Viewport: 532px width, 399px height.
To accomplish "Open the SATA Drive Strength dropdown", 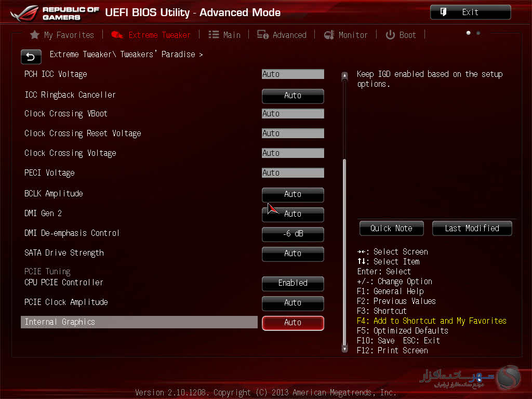I will 292,254.
